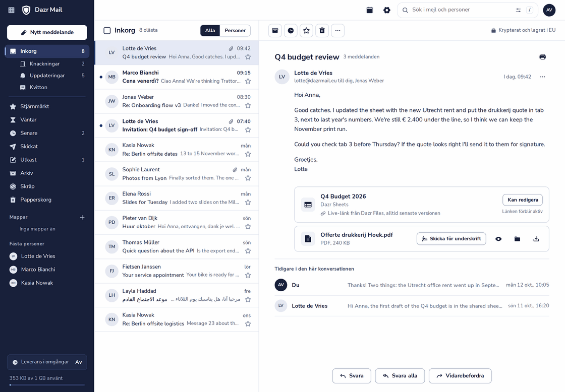Click Svara alla button
565x392 pixels.
tap(400, 376)
